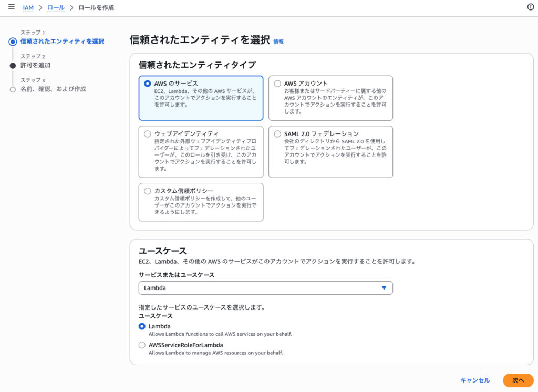Image resolution: width=538 pixels, height=392 pixels.
Task: Open the サービスまたはユースケース dropdown
Action: pyautogui.click(x=265, y=288)
